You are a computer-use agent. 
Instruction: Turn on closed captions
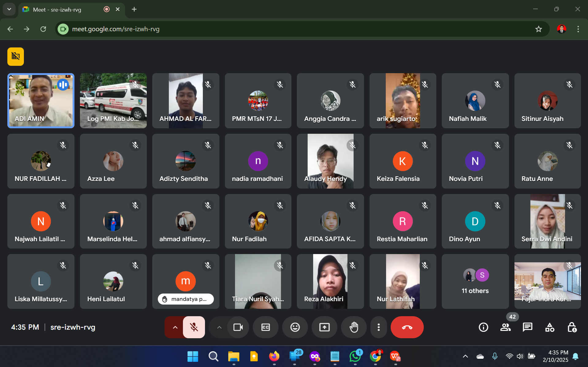(x=265, y=327)
